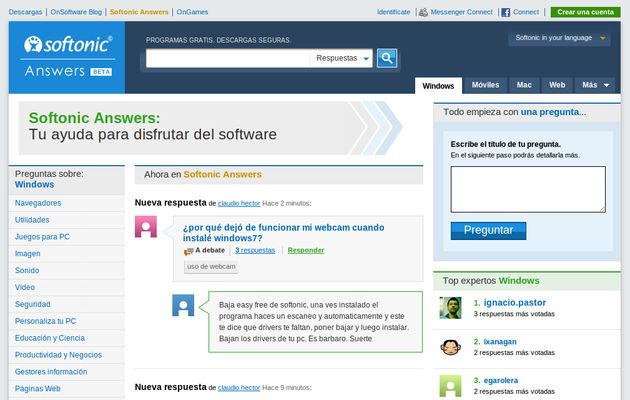Screen dimensions: 630x400
Task: Click the Softonic Answers logo
Action: (68, 57)
